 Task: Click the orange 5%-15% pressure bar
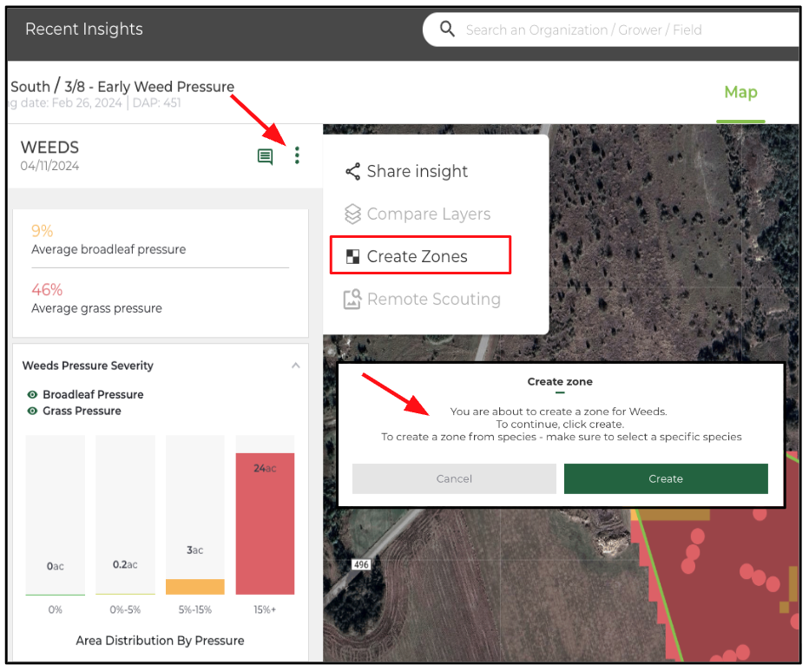(x=194, y=586)
